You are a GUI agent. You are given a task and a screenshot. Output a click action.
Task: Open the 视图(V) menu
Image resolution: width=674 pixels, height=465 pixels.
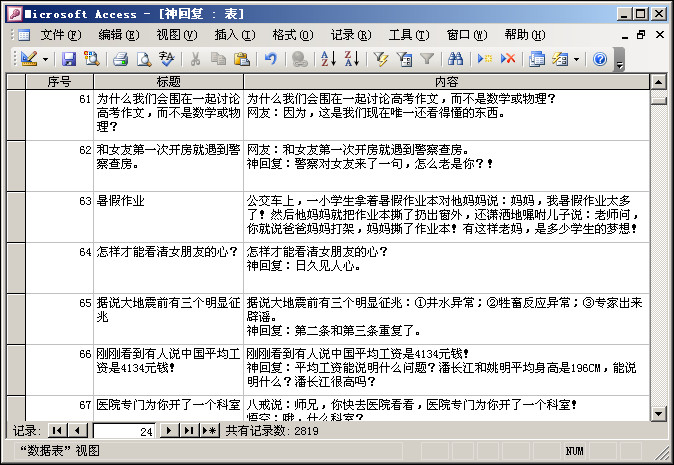[177, 35]
